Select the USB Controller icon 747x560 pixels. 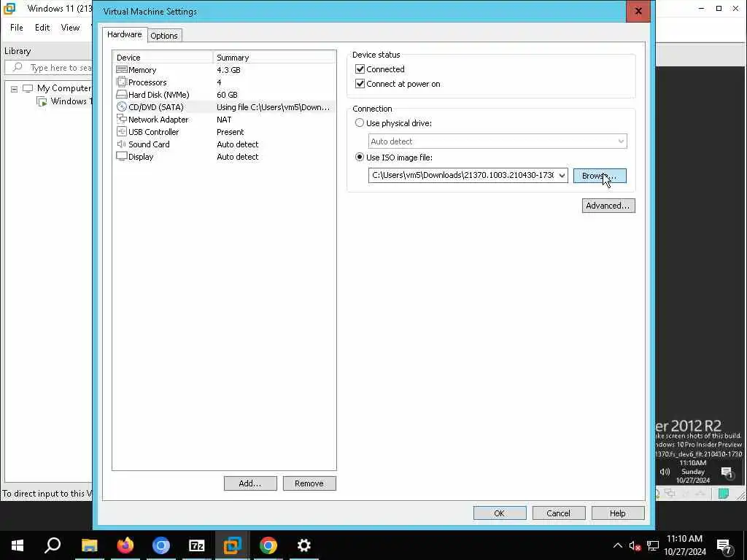[x=122, y=131]
